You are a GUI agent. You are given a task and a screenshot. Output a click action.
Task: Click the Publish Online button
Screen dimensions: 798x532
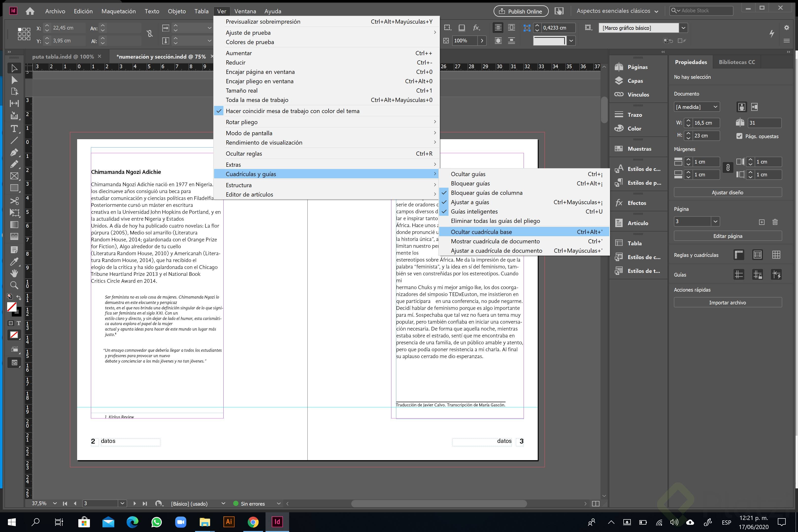(x=521, y=11)
